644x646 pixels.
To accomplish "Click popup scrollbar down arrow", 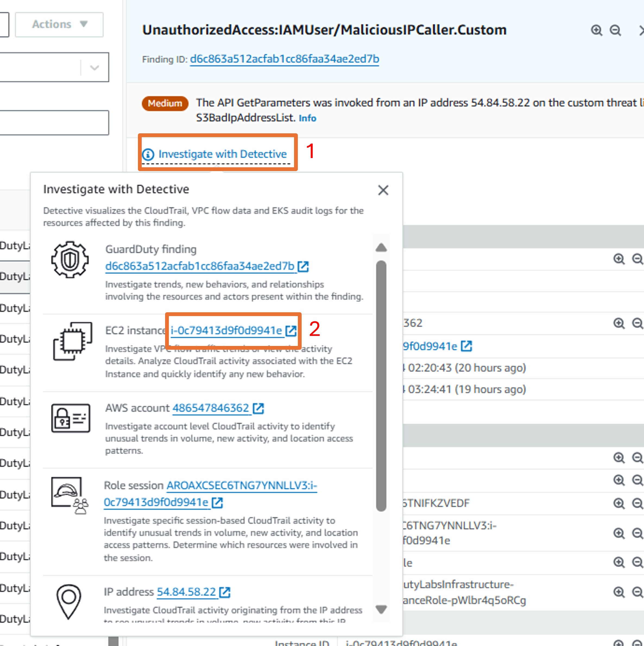I will point(381,609).
